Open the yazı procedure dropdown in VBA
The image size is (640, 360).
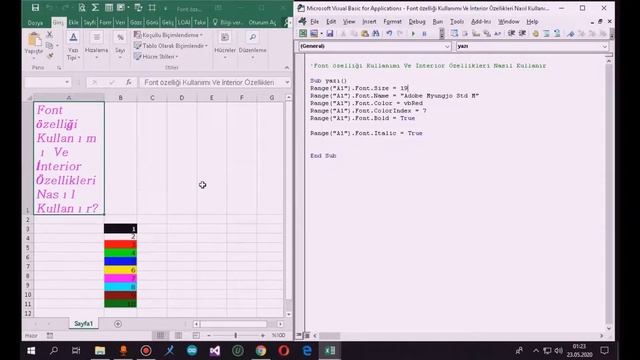[x=604, y=46]
